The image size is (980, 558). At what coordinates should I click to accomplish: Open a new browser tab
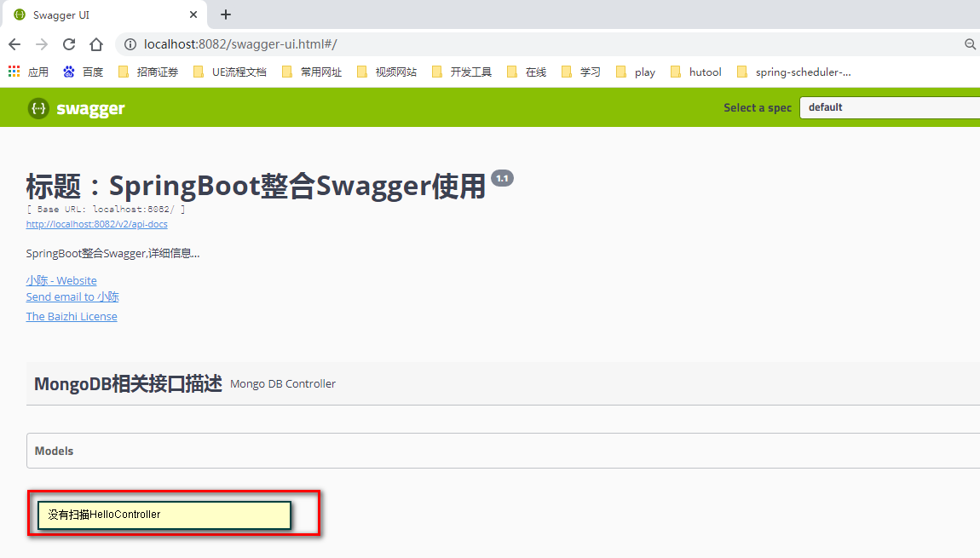pos(226,14)
